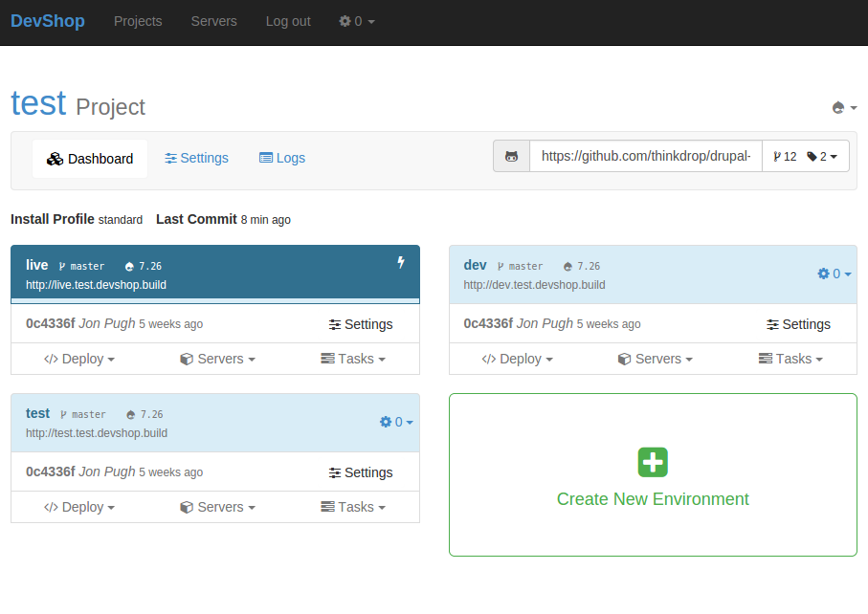Viewport: 868px width, 614px height.
Task: Click master branch label on dev
Action: click(x=521, y=266)
